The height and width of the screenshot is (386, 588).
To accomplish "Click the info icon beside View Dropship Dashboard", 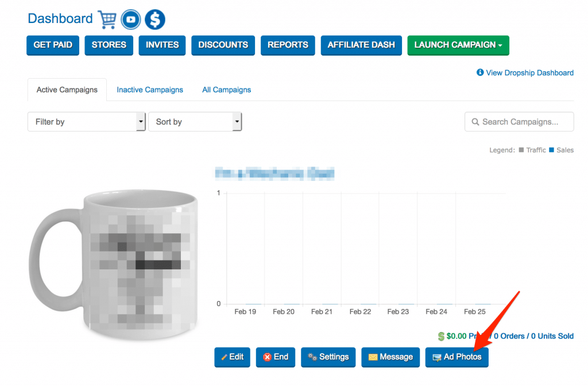I will point(480,73).
